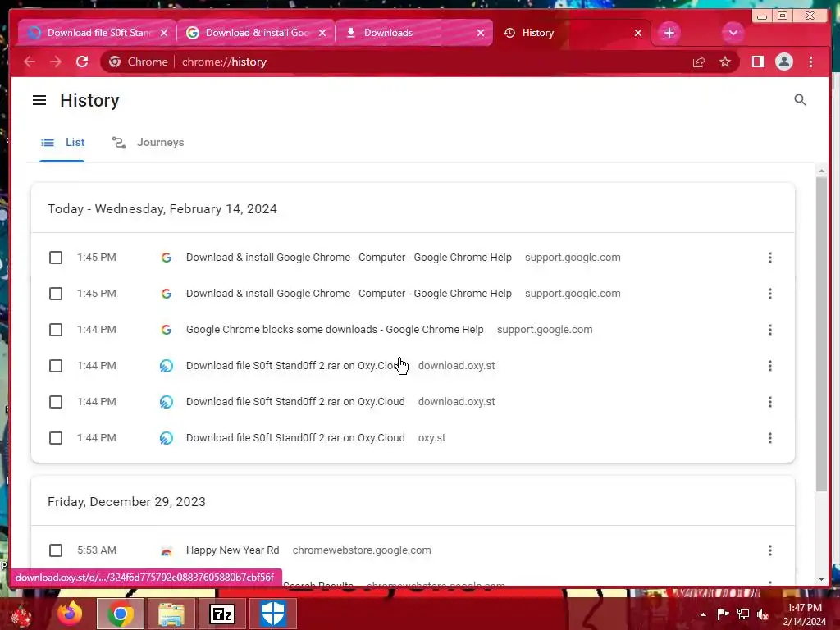
Task: Open first Download & install Google Chrome link
Action: 349,257
